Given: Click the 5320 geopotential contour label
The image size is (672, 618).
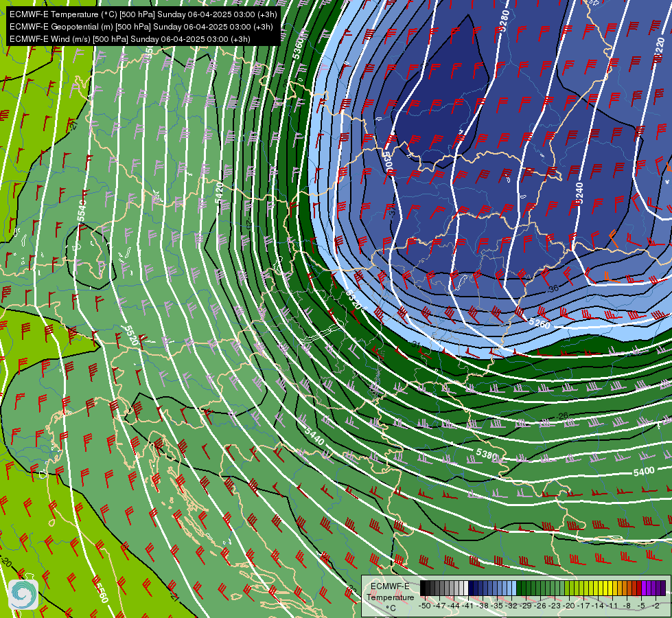Looking at the screenshot, I should coord(353,300).
